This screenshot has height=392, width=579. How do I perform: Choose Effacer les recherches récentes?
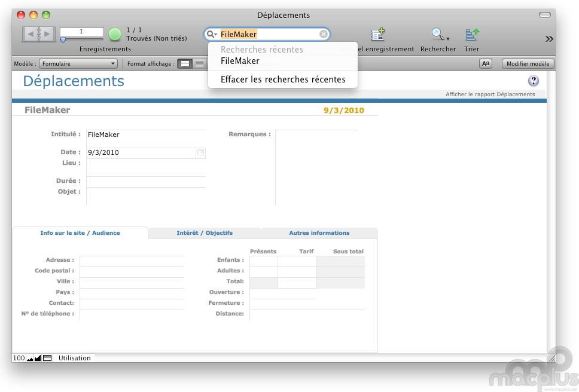coord(283,79)
